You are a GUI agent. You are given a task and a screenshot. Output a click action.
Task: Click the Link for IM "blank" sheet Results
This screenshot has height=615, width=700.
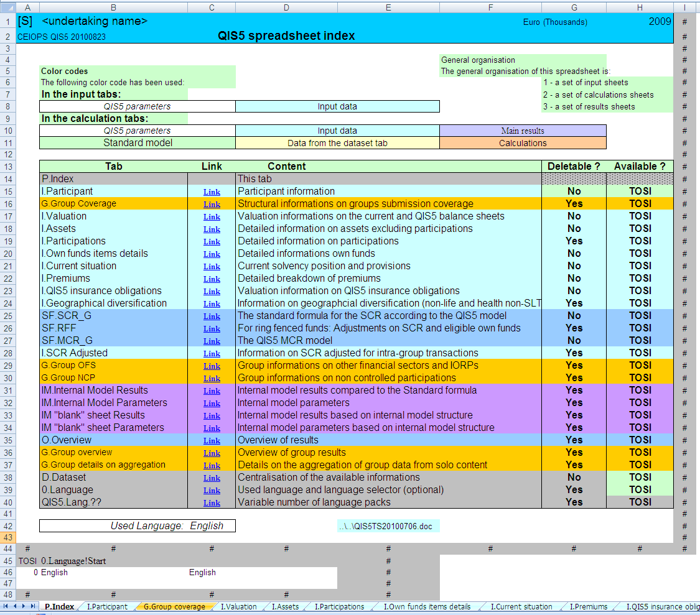point(212,416)
